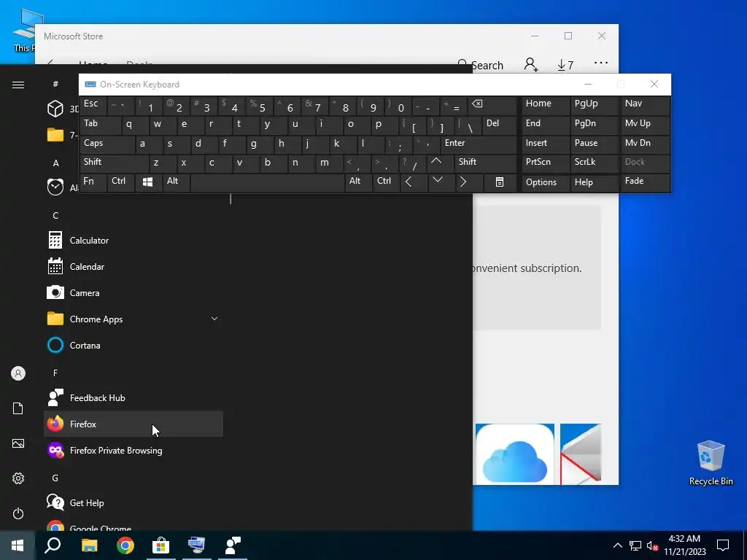Click the context menu key on keyboard

499,182
